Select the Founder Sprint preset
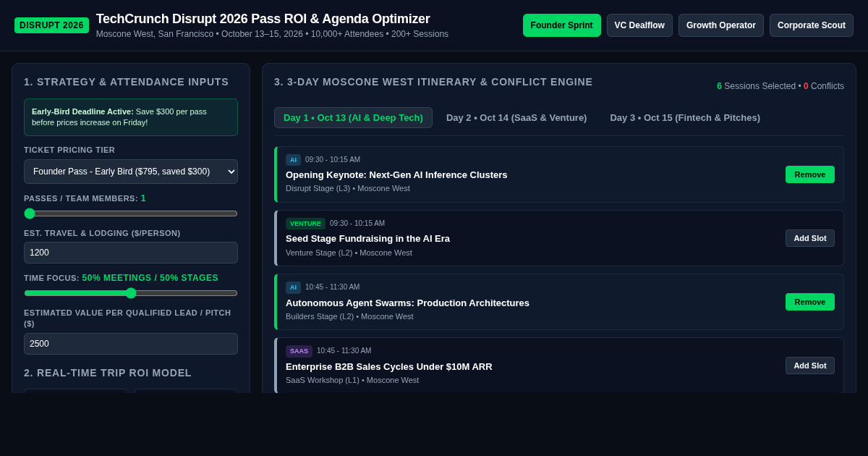The width and height of the screenshot is (868, 456). coord(561,25)
